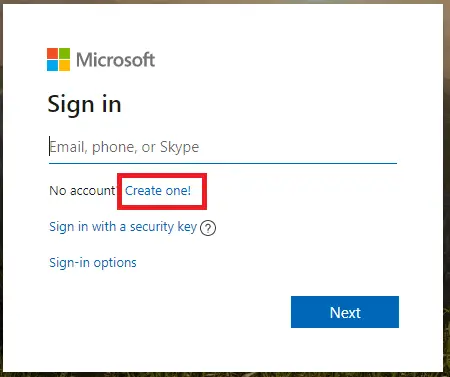Click the Next button
Image resolution: width=450 pixels, height=377 pixels.
pos(345,312)
